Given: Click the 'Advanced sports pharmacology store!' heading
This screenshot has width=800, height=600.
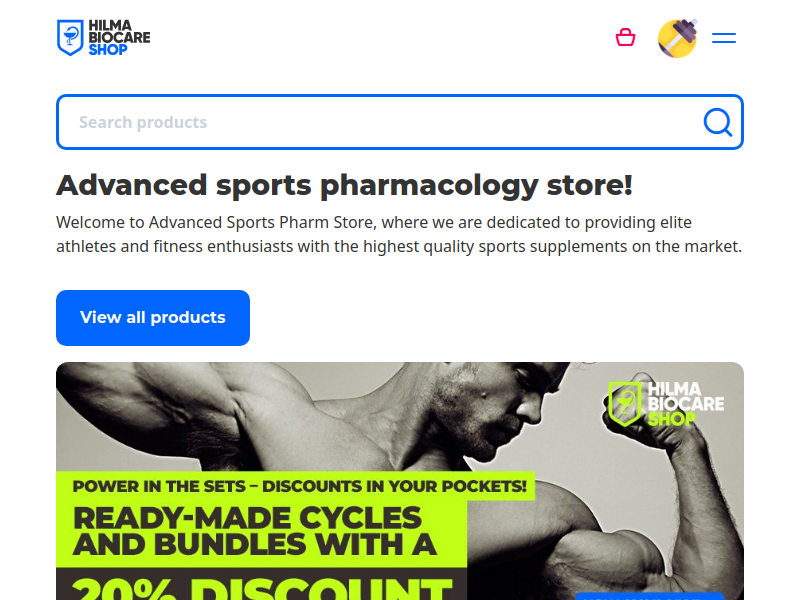Looking at the screenshot, I should pos(344,185).
